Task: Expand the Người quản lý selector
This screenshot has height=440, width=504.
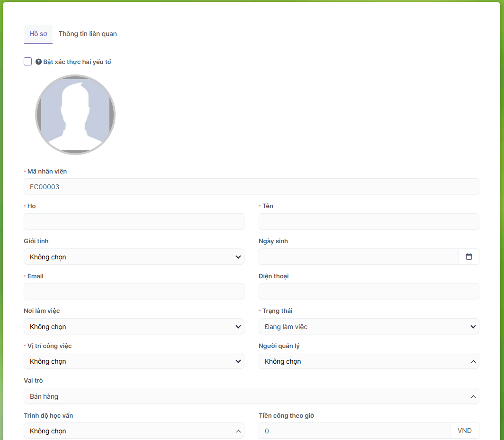Action: (369, 361)
